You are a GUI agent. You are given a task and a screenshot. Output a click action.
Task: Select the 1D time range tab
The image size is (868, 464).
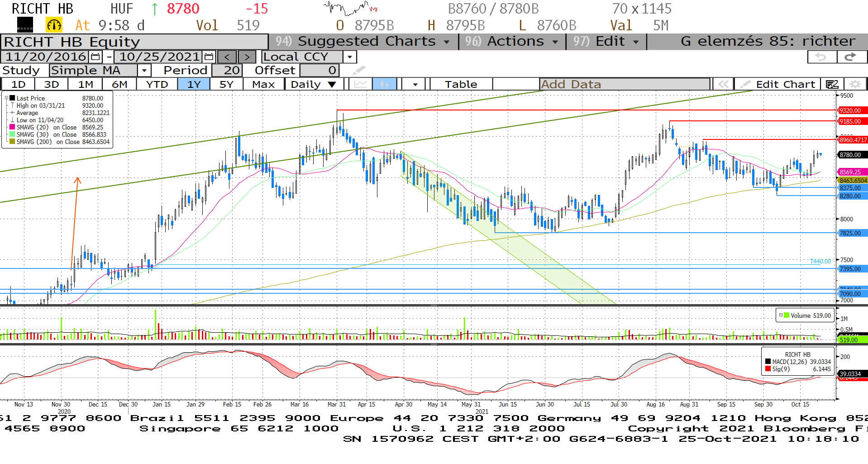19,84
